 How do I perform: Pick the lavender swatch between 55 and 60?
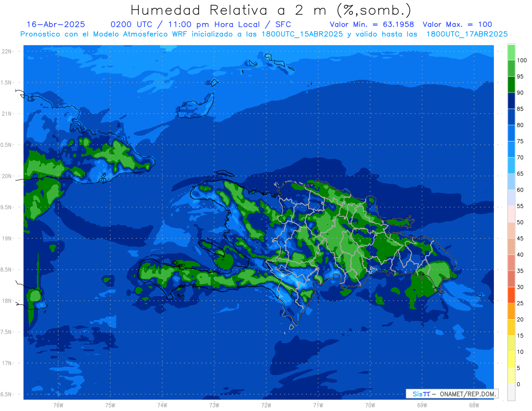511,198
